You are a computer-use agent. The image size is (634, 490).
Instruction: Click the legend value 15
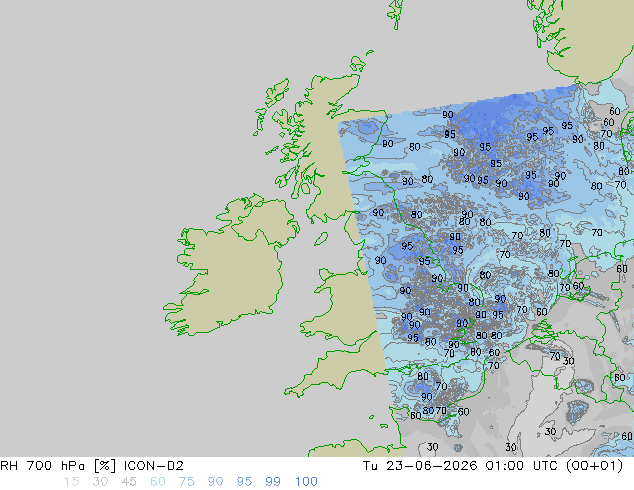pyautogui.click(x=71, y=482)
